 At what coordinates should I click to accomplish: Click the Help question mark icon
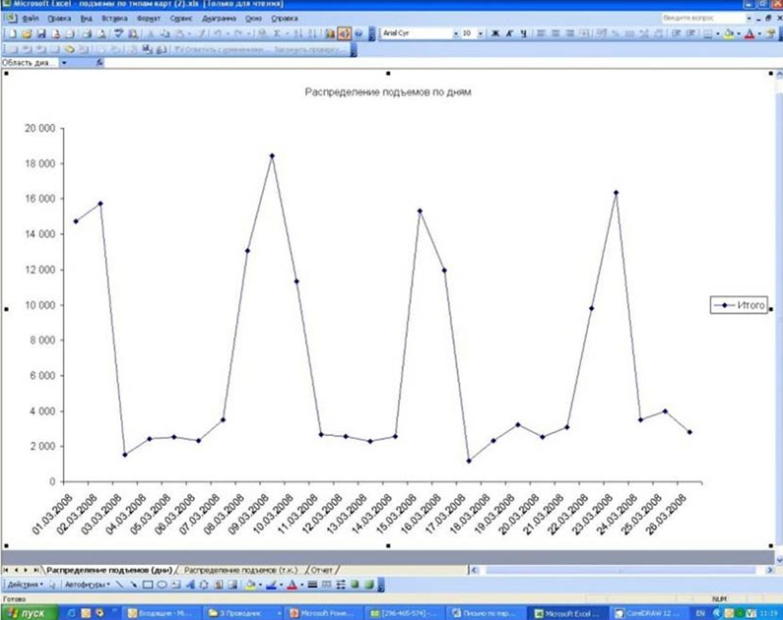click(358, 33)
